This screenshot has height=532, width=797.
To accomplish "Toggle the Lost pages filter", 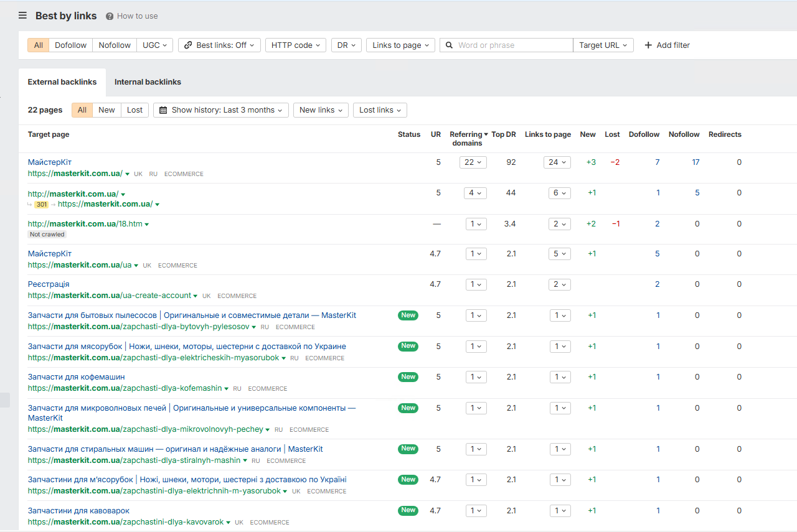I will [x=134, y=110].
